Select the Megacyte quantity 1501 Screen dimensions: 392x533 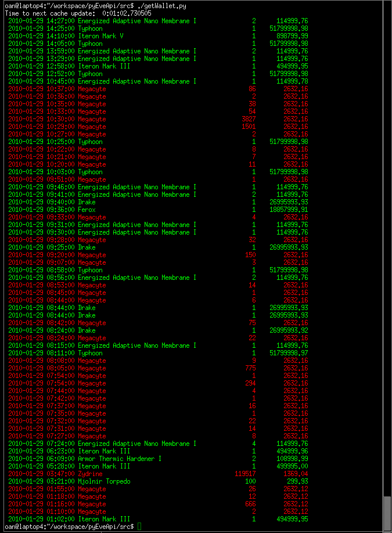coord(249,127)
